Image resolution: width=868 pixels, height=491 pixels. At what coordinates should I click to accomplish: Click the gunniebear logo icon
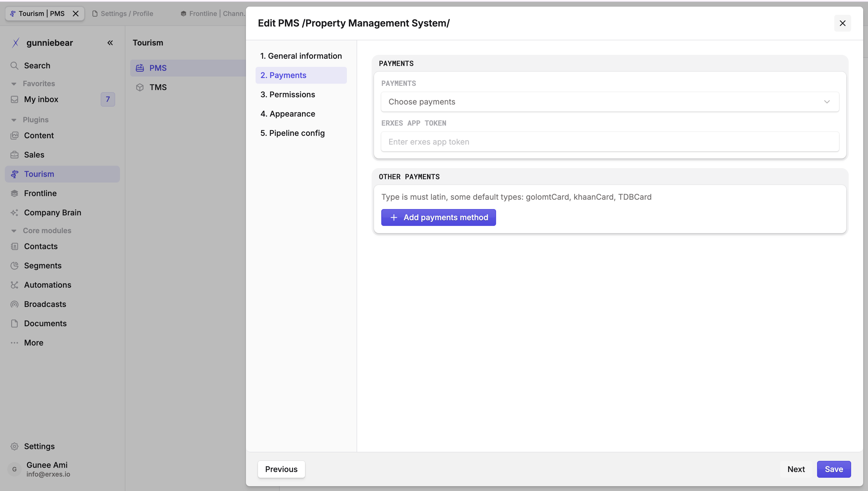click(x=15, y=43)
